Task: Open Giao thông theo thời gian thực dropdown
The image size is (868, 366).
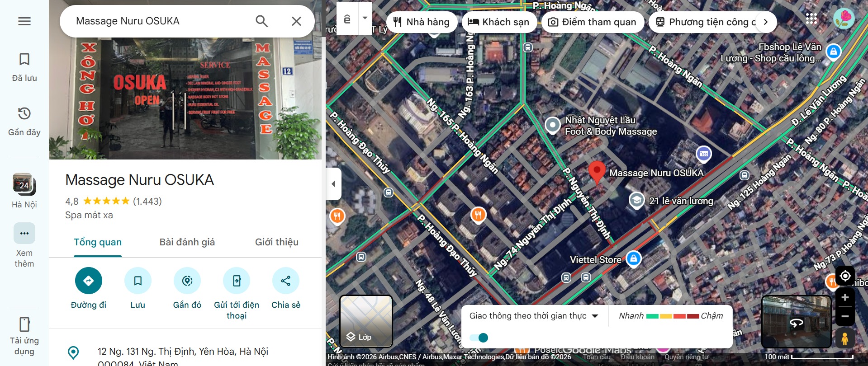Action: click(534, 316)
